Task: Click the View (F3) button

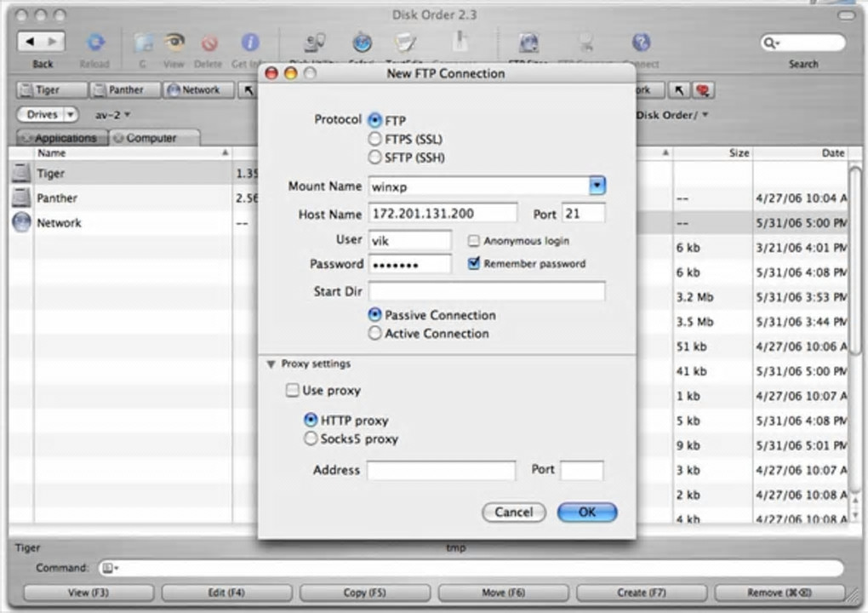Action: pos(89,593)
